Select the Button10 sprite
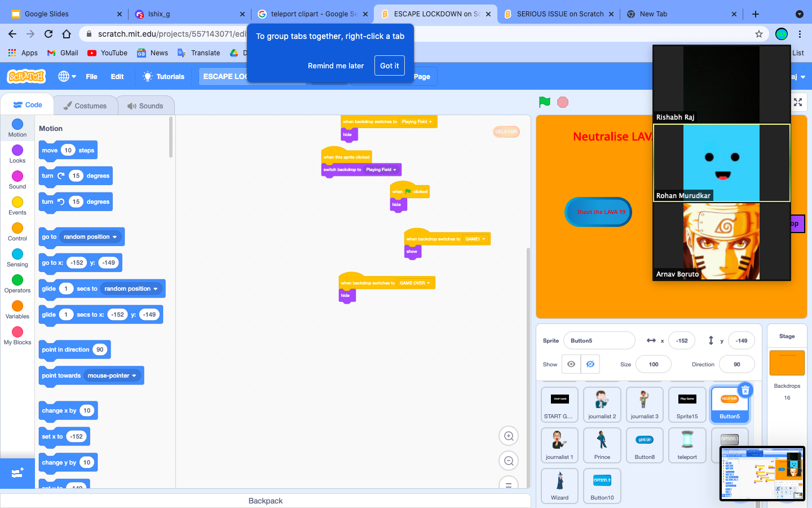Screen dimensions: 812x508 coord(602,486)
